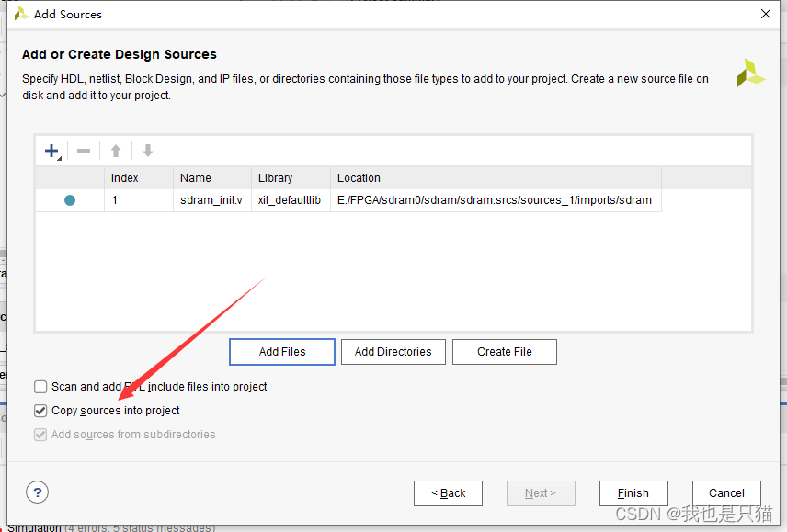Image resolution: width=787 pixels, height=532 pixels.
Task: Click the Library column header
Action: [291, 178]
